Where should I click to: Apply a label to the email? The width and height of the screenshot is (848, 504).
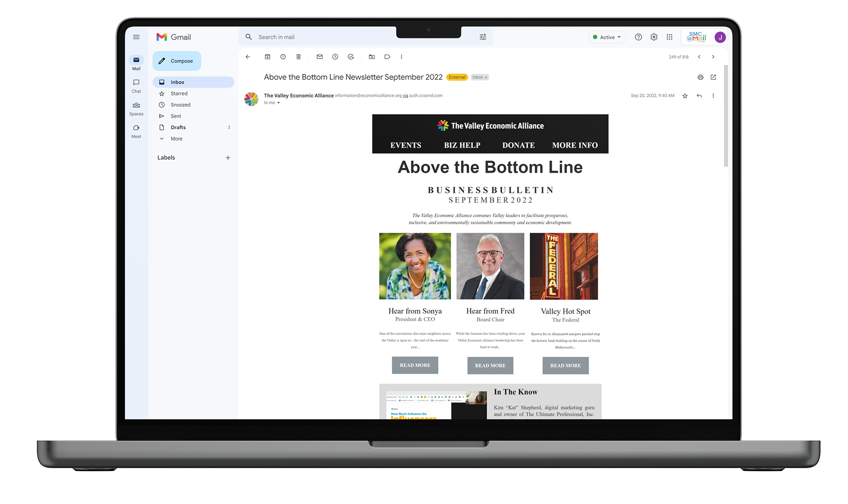[x=387, y=56]
